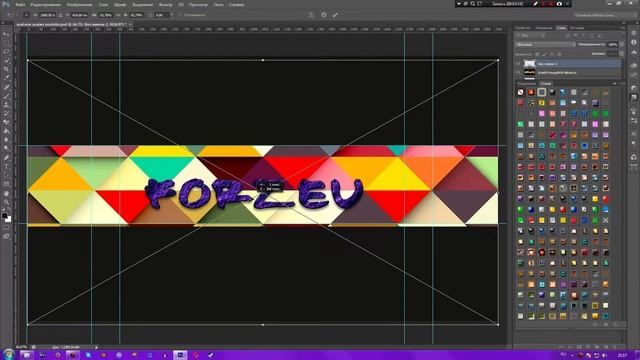Toggle visibility of the top selected layer
640x360 pixels.
(x=518, y=64)
